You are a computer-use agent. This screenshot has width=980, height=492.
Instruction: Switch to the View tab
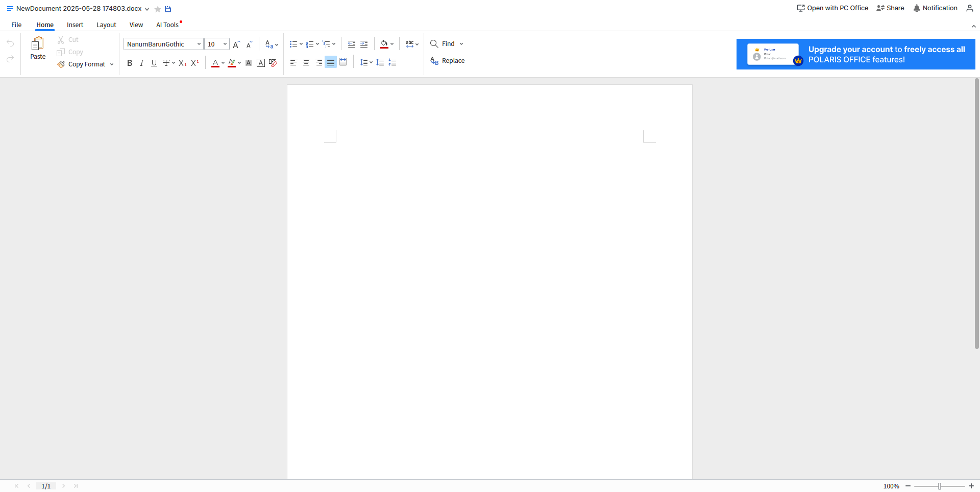click(136, 25)
